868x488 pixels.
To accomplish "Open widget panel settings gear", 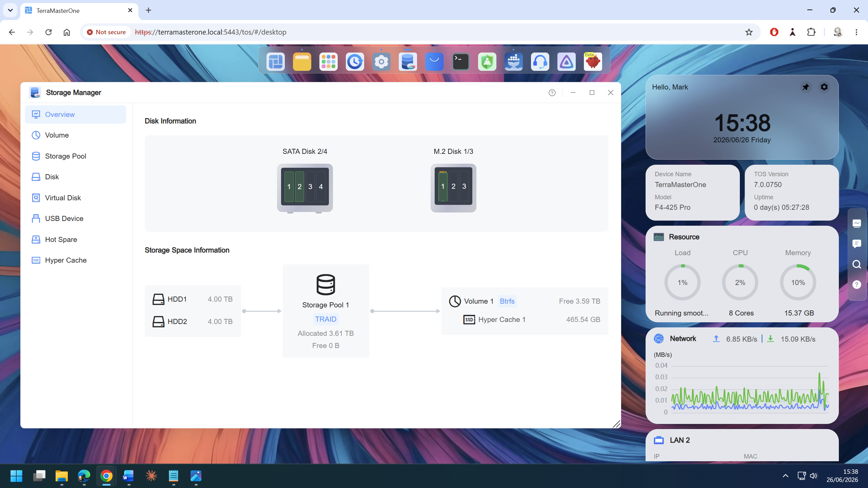I will click(824, 87).
